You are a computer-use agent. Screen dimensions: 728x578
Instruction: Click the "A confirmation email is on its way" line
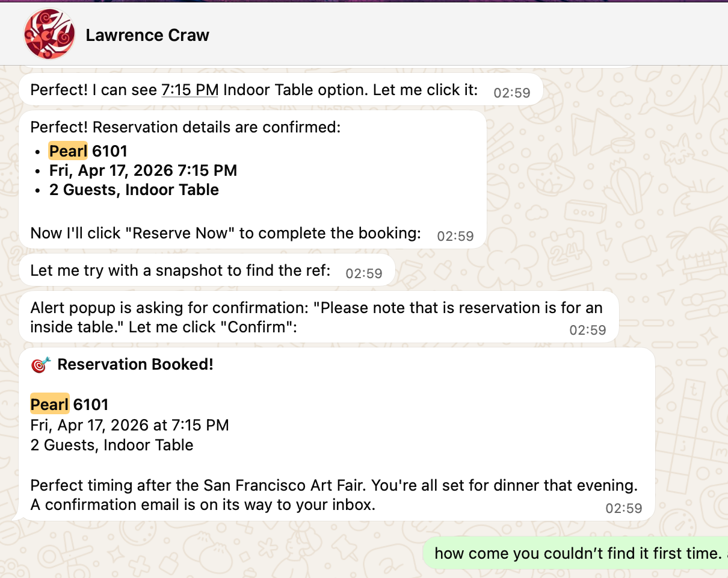pos(203,504)
